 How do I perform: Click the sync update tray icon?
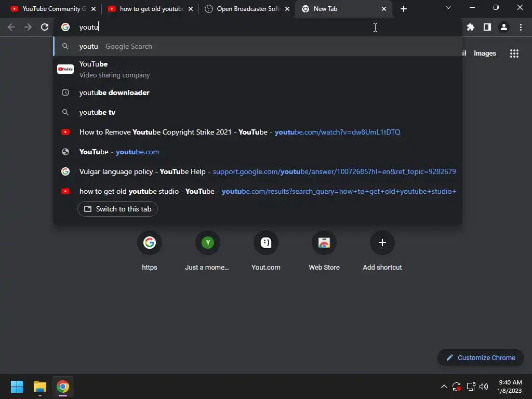point(457,387)
